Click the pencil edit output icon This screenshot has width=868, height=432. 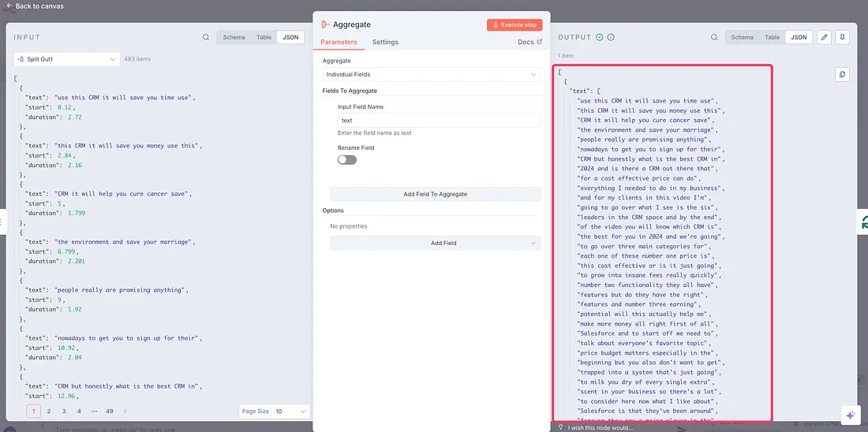click(x=825, y=37)
